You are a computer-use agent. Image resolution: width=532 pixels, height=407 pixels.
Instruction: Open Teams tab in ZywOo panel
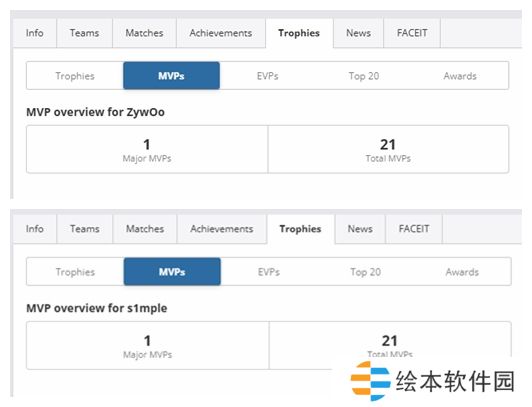click(x=84, y=33)
